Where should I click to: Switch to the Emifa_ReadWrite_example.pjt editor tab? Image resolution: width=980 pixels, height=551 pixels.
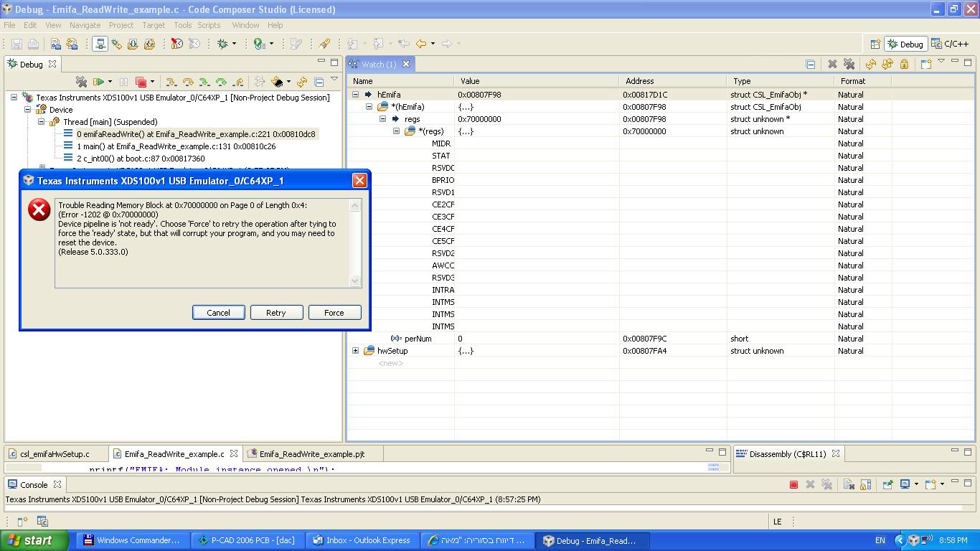click(311, 454)
